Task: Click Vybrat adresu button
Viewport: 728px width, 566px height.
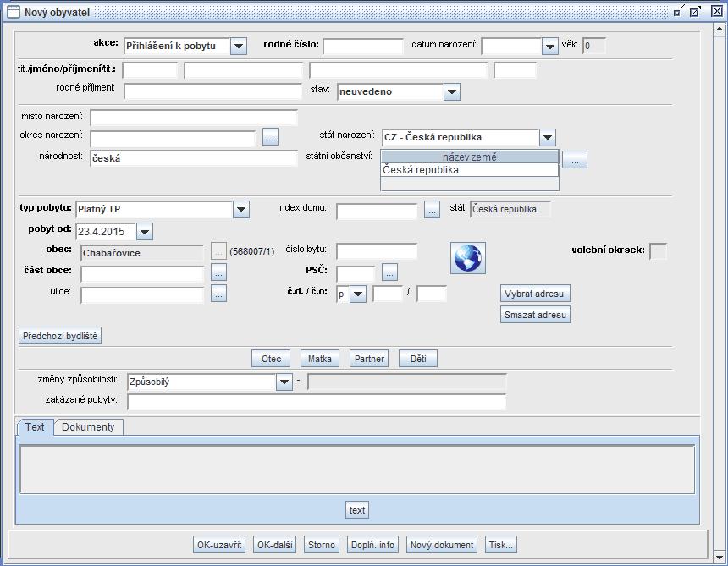Action: pos(535,294)
